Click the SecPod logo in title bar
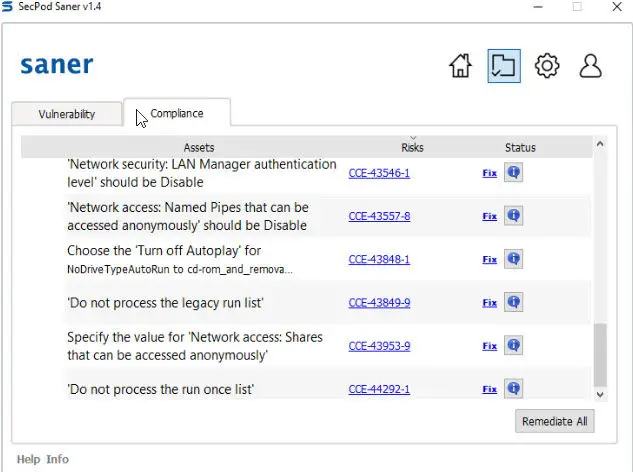The height and width of the screenshot is (472, 633). (x=7, y=6)
